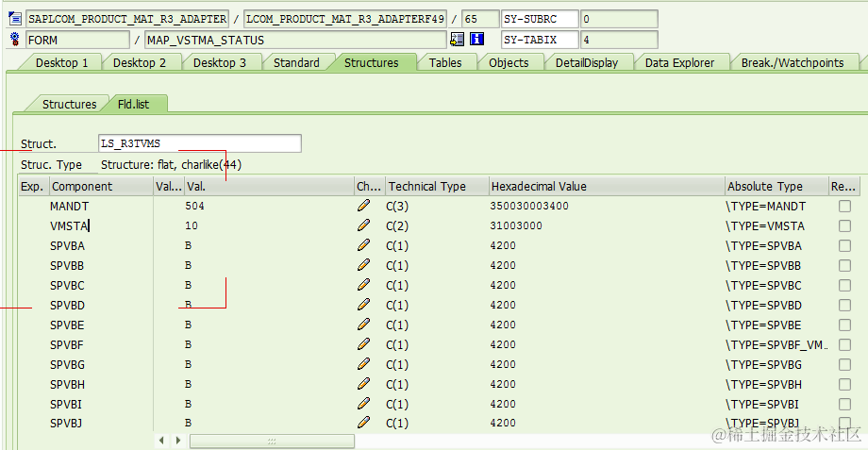
Task: Tick the Re... checkbox for VMSTA
Action: 844,225
